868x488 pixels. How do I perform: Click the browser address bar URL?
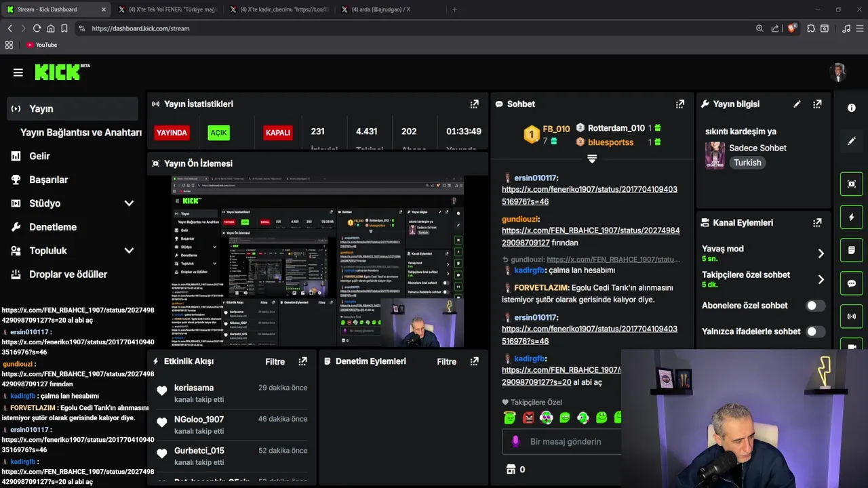[140, 28]
